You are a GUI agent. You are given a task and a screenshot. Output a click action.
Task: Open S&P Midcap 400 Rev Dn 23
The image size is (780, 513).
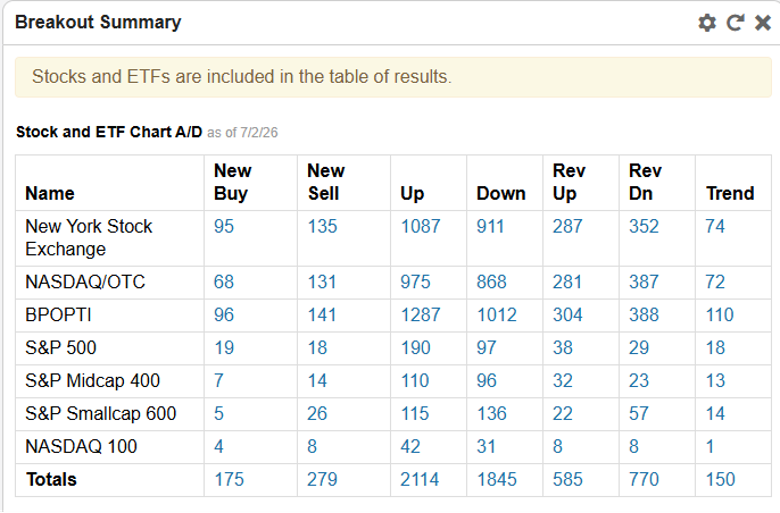coord(639,381)
